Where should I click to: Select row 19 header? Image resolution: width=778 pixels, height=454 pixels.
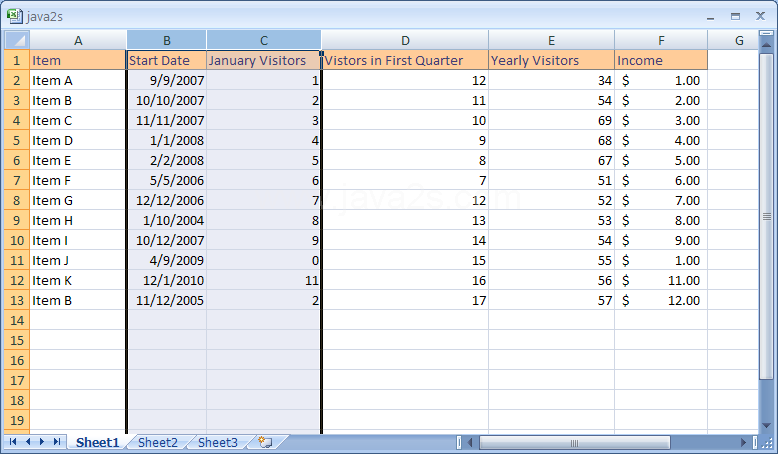point(17,420)
